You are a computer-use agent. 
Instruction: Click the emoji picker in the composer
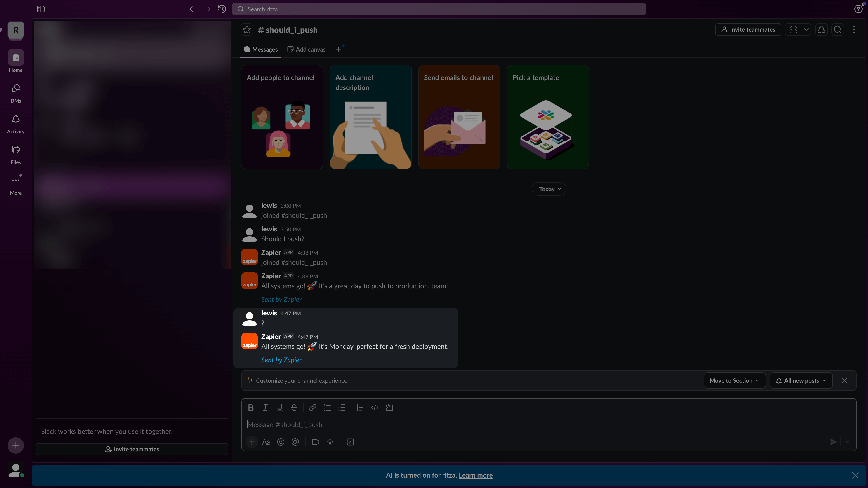pos(281,442)
